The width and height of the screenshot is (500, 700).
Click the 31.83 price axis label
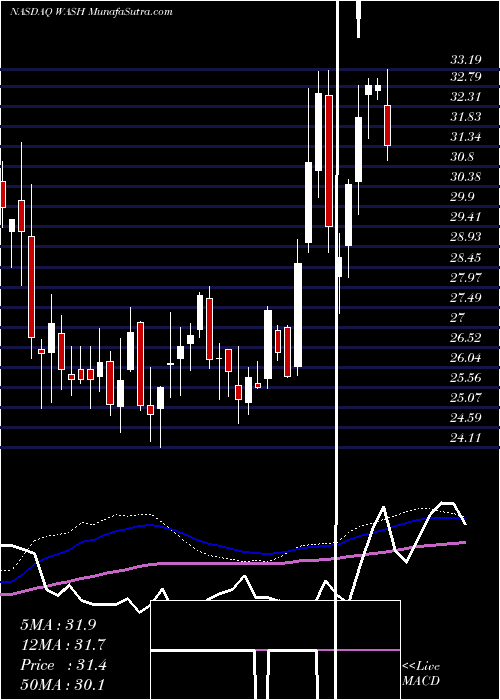tap(466, 117)
